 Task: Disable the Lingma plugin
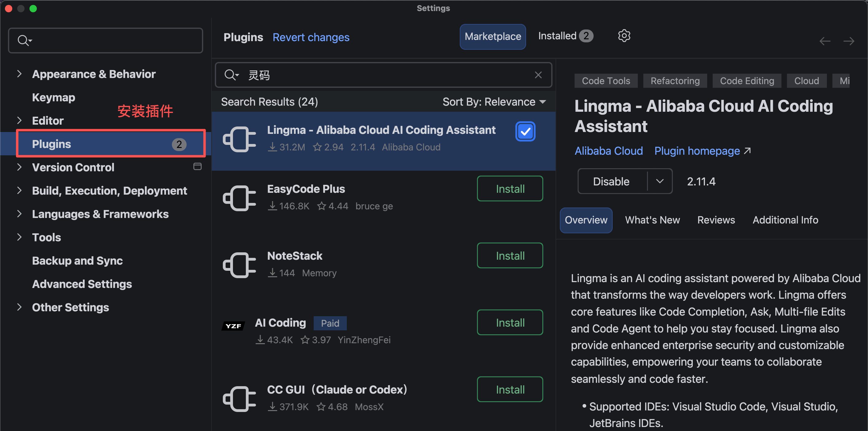click(x=611, y=181)
